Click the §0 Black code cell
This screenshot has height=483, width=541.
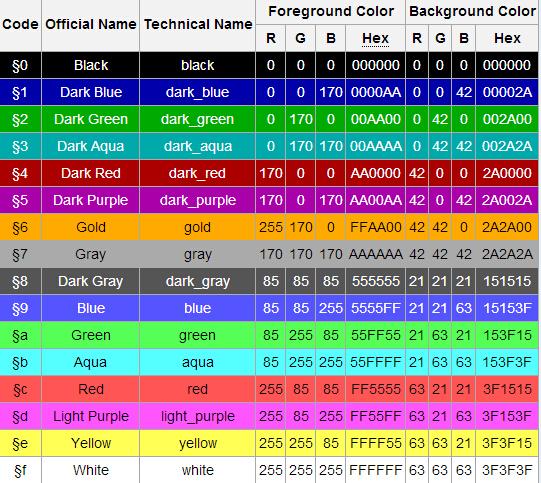(20, 65)
